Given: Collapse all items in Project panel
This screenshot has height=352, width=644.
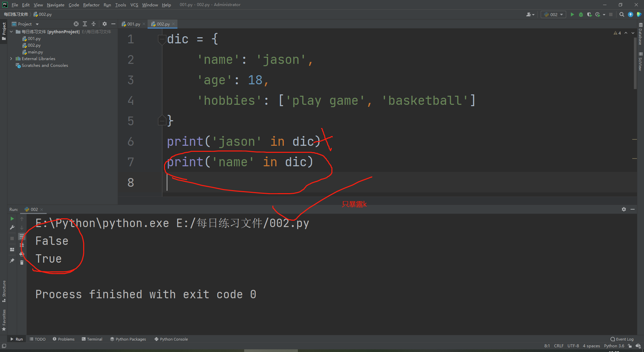Looking at the screenshot, I should 94,24.
